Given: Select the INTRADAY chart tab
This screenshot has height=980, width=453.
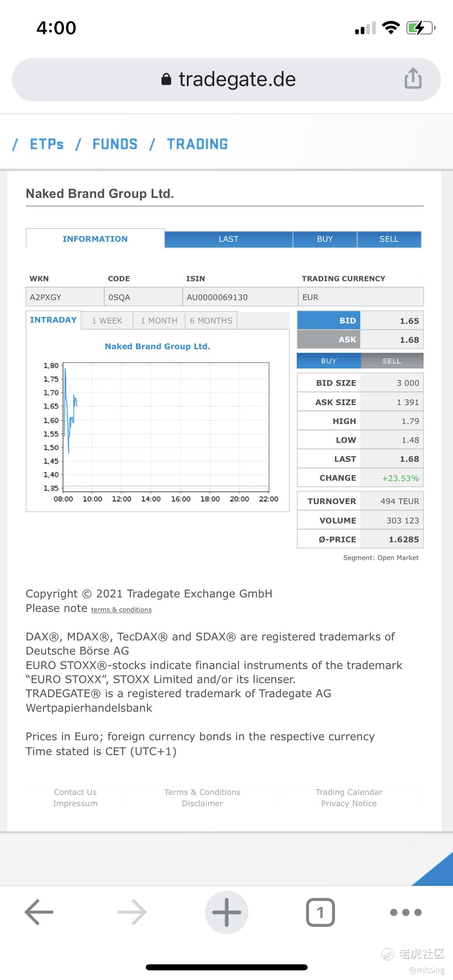Looking at the screenshot, I should (53, 320).
